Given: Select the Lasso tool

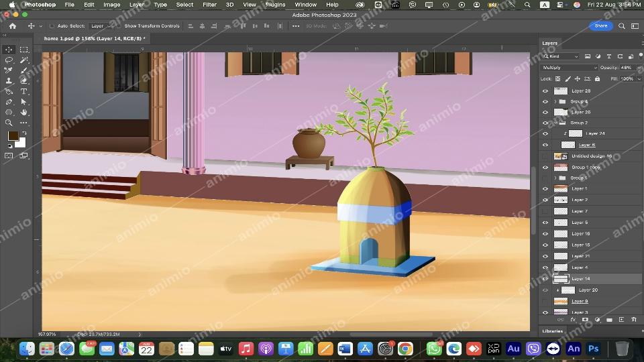Looking at the screenshot, I should click(9, 60).
